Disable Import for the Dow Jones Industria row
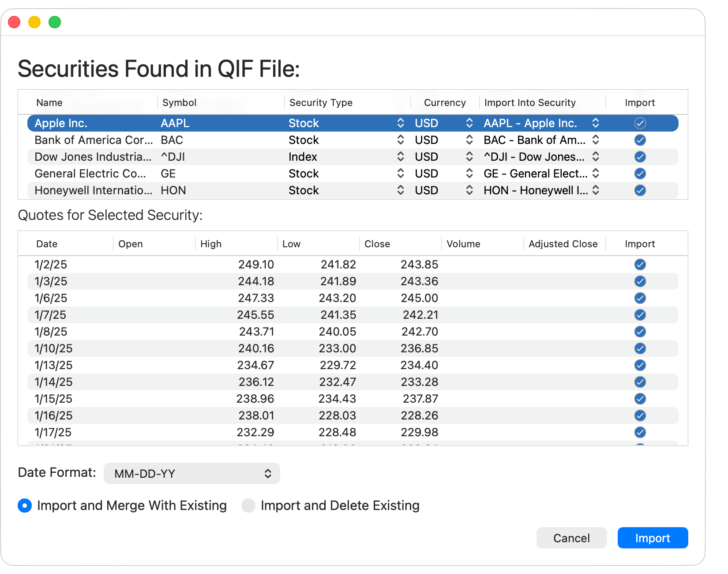 (x=640, y=157)
